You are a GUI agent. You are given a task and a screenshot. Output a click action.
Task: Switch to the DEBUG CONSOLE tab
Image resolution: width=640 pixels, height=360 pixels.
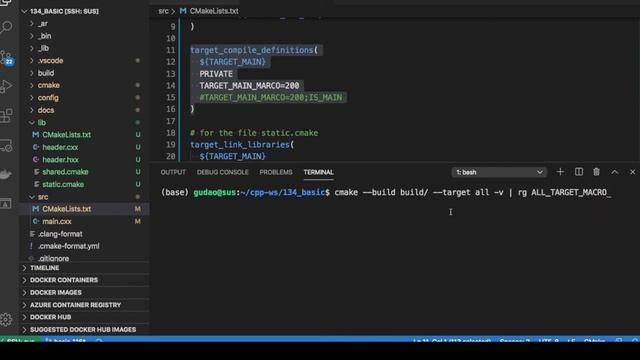[x=222, y=172]
